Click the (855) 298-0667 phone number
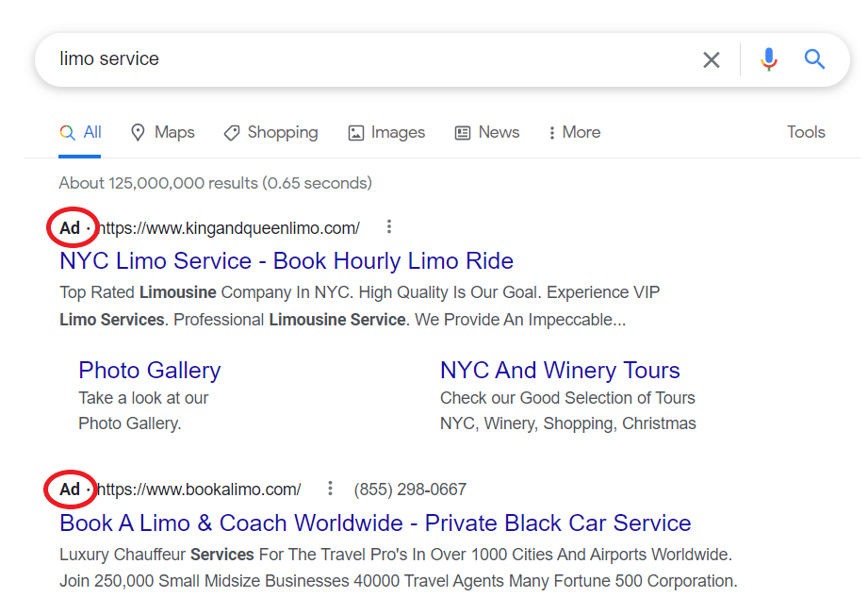 tap(409, 489)
